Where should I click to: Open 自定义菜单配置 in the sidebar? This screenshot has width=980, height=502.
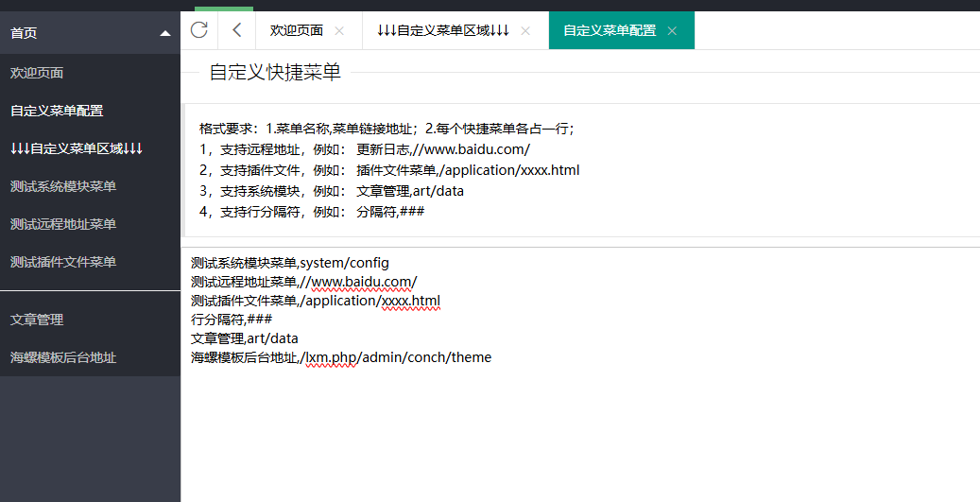click(x=57, y=111)
